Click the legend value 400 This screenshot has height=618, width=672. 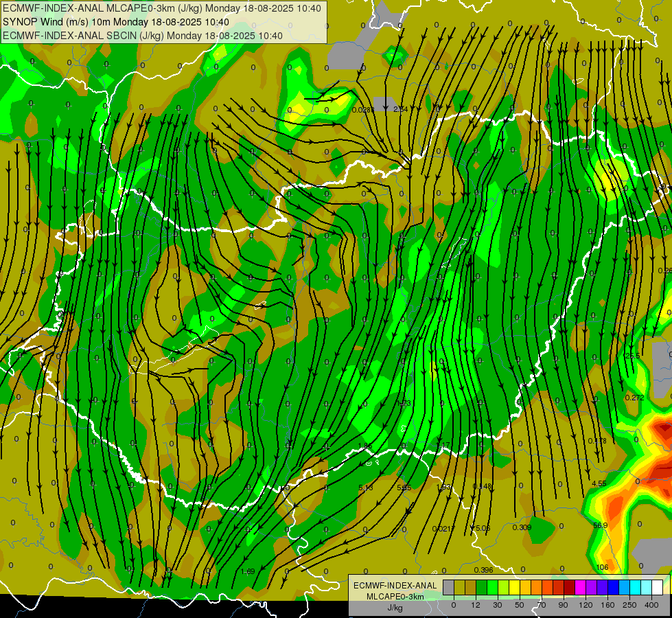[651, 605]
